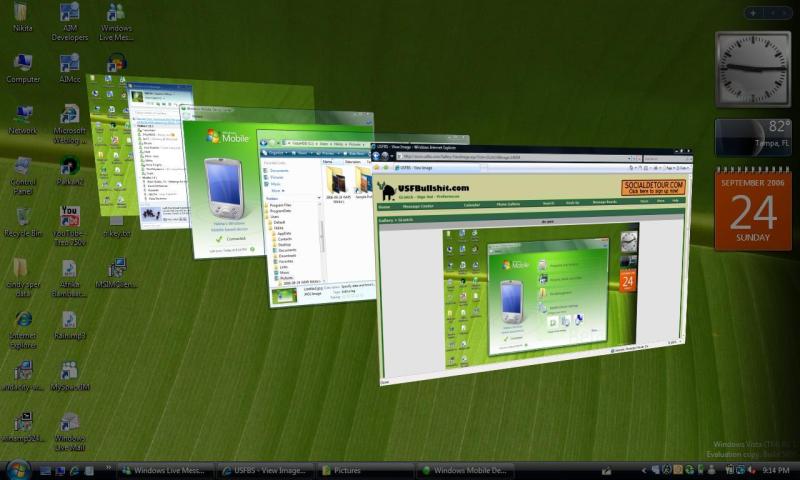Click Show Desktop in Quick Launch
This screenshot has height=480, width=800.
click(45, 471)
